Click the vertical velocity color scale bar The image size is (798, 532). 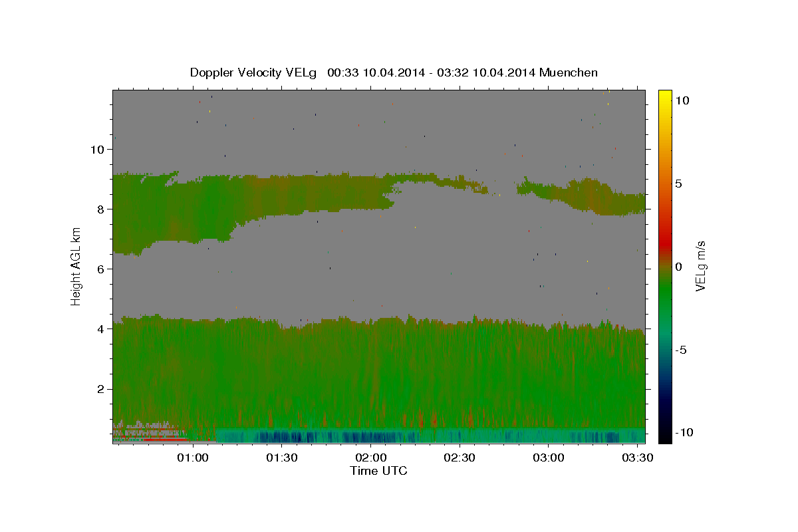pyautogui.click(x=664, y=267)
